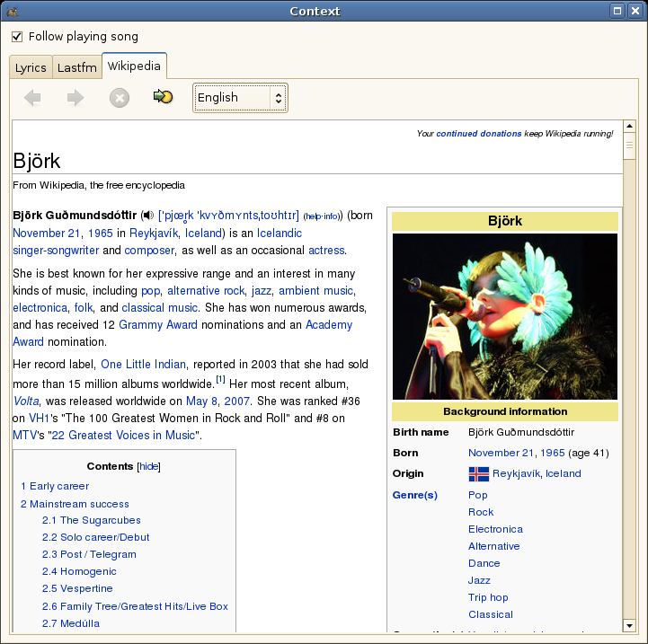
Task: Click the Iceland flag icon
Action: [478, 474]
